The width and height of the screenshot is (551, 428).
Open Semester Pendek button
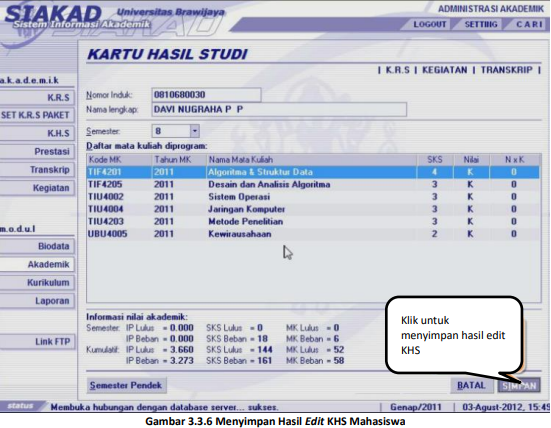126,385
